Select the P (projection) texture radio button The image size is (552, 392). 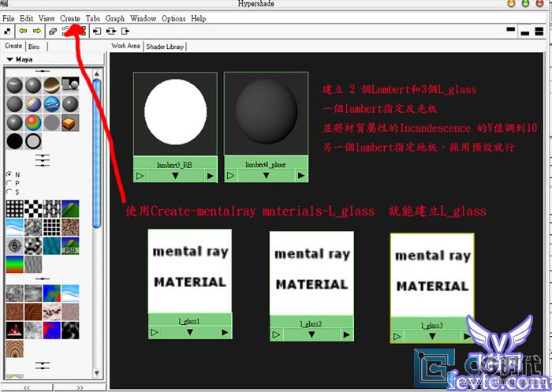9,183
